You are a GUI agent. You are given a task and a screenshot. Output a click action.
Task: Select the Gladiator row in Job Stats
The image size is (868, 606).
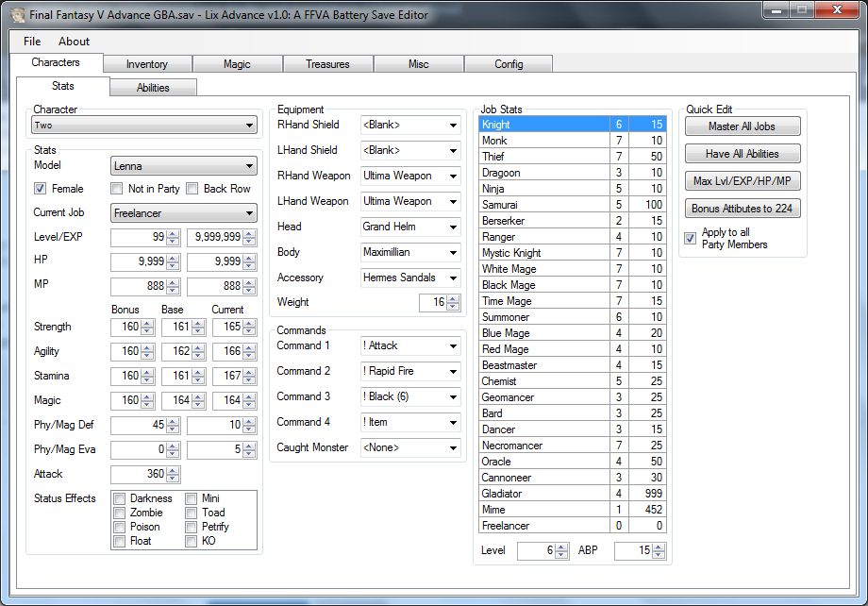(573, 494)
